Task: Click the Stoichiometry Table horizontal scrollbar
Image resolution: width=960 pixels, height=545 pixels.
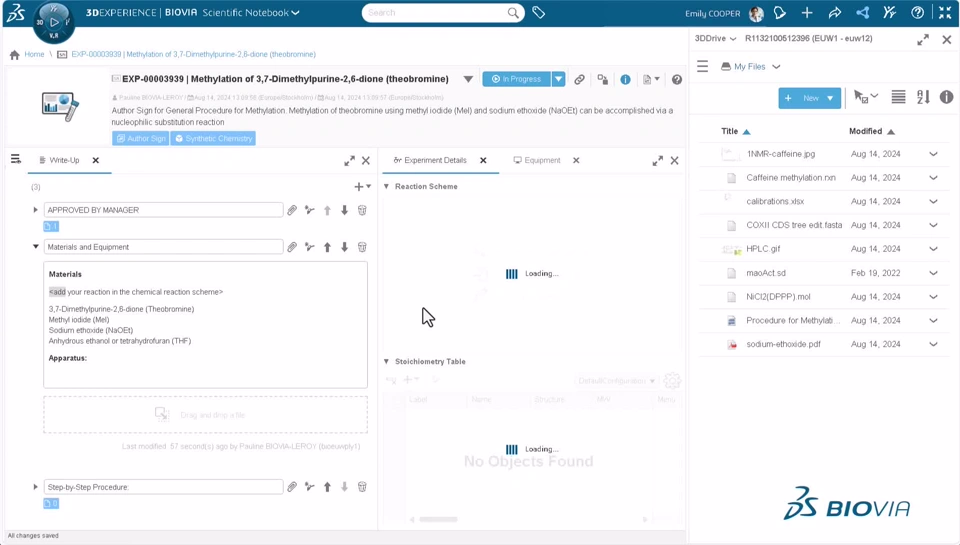Action: tap(438, 519)
